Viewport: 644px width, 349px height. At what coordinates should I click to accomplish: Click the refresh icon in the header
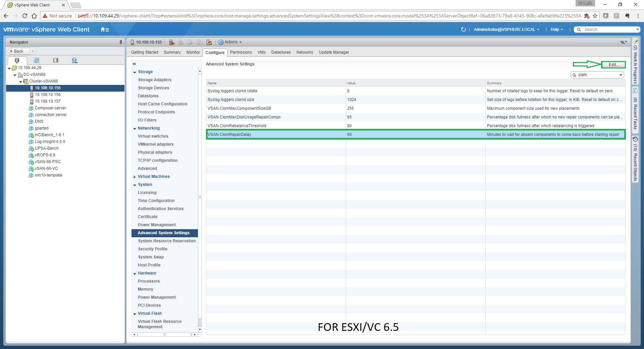click(x=463, y=30)
